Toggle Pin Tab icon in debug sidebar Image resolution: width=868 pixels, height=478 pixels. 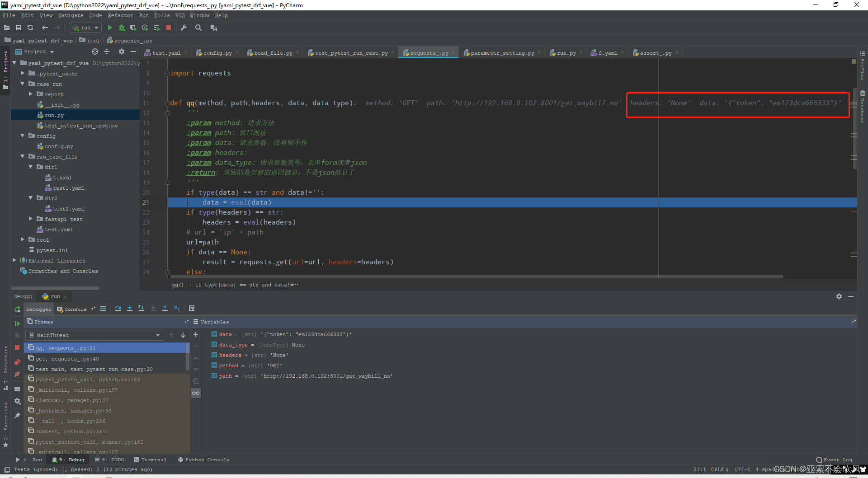point(17,416)
